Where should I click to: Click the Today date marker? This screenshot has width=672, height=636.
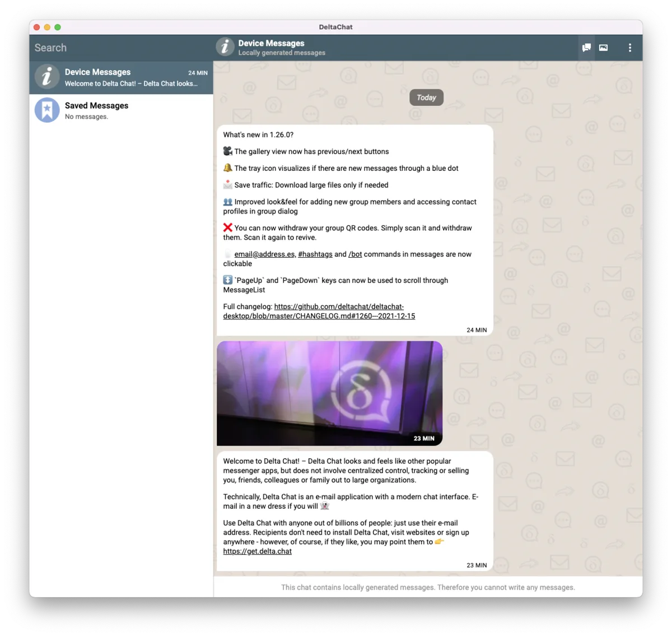(426, 98)
